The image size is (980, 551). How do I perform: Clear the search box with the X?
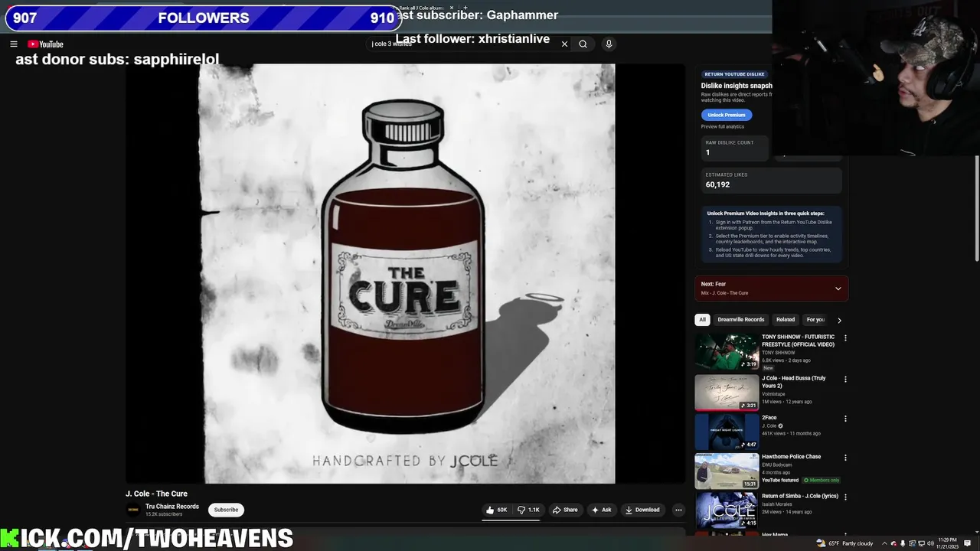click(x=565, y=44)
